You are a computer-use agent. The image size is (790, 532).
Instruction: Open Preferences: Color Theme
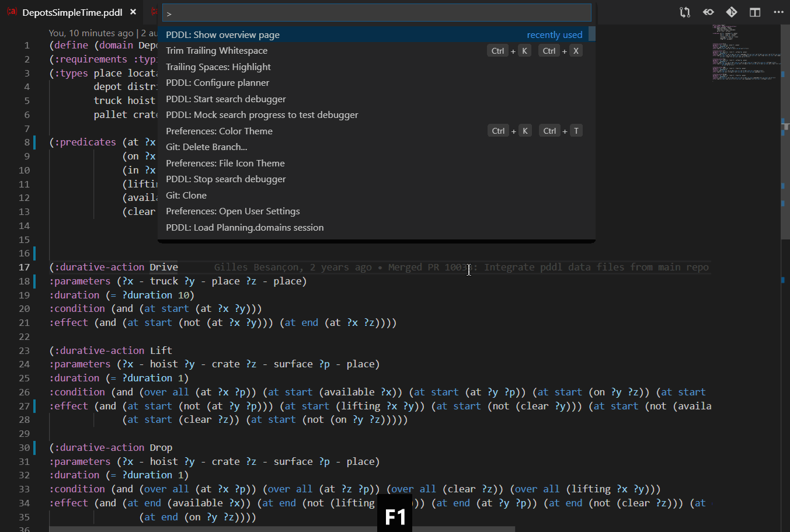tap(377, 131)
